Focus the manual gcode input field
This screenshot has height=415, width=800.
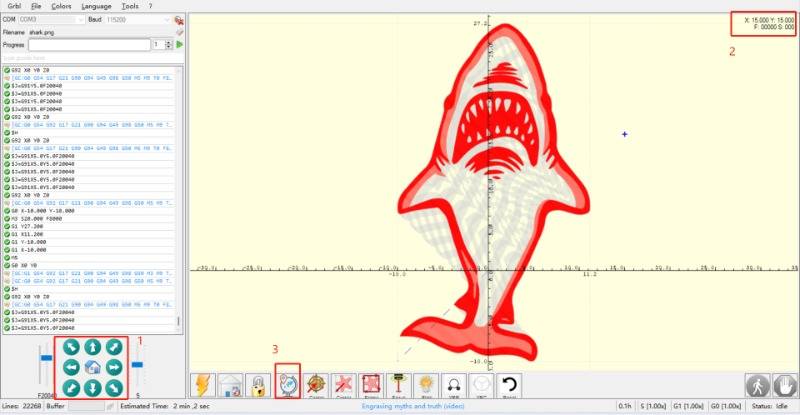pos(92,58)
